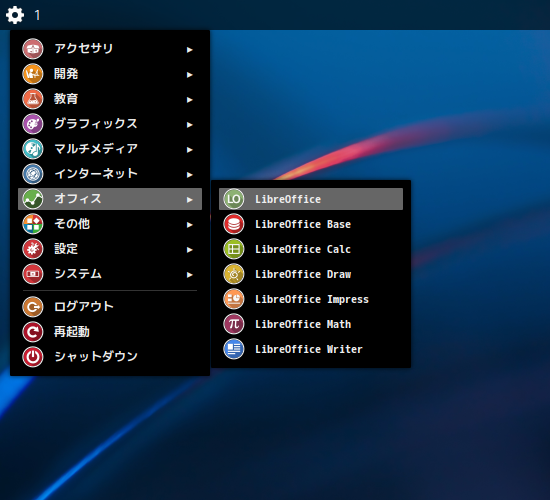Click the 教育 flask icon
550x500 pixels.
(x=33, y=99)
